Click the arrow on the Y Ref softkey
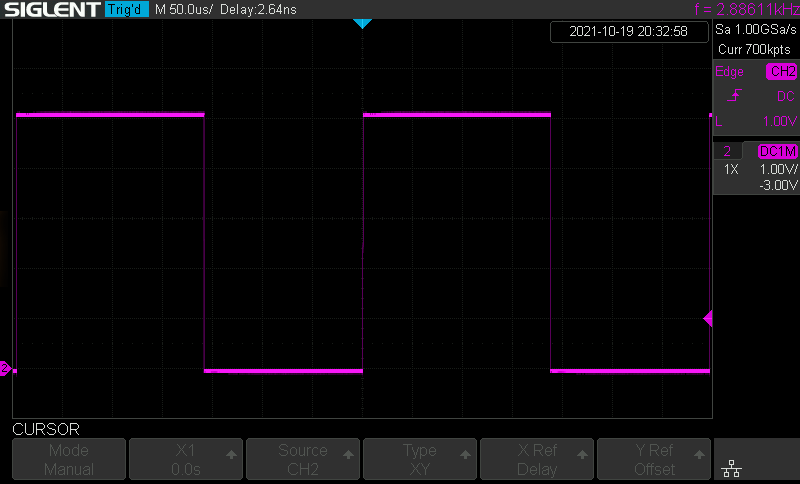This screenshot has height=484, width=800. [699, 454]
